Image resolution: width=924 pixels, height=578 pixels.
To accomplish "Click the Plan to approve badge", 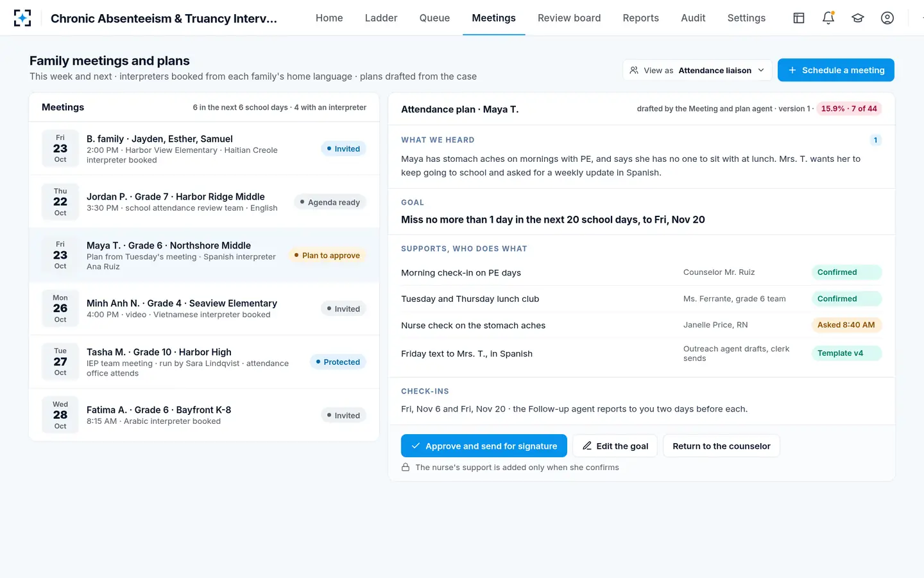I will (327, 256).
